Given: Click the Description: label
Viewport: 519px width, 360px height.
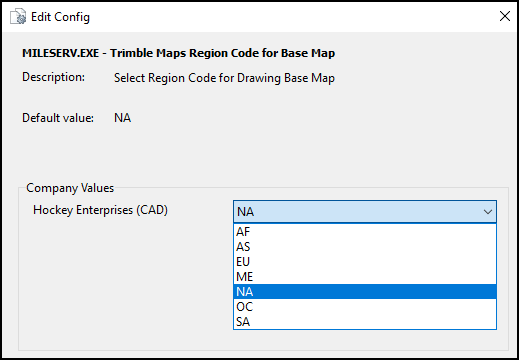Looking at the screenshot, I should [x=53, y=77].
